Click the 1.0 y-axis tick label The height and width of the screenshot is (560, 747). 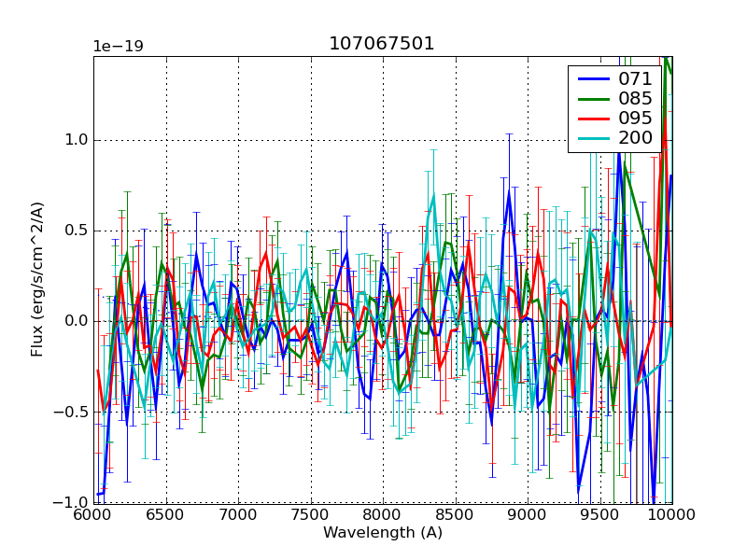[75, 140]
